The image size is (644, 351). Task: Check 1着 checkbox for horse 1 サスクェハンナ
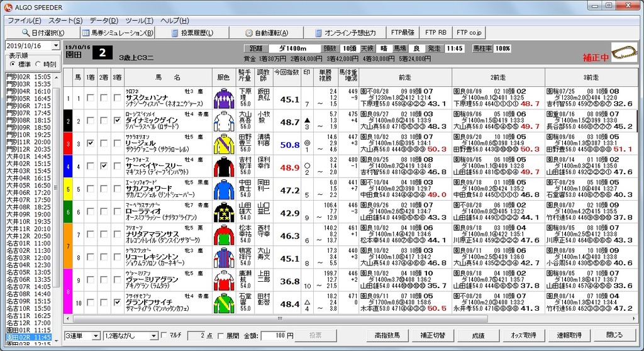click(x=91, y=98)
